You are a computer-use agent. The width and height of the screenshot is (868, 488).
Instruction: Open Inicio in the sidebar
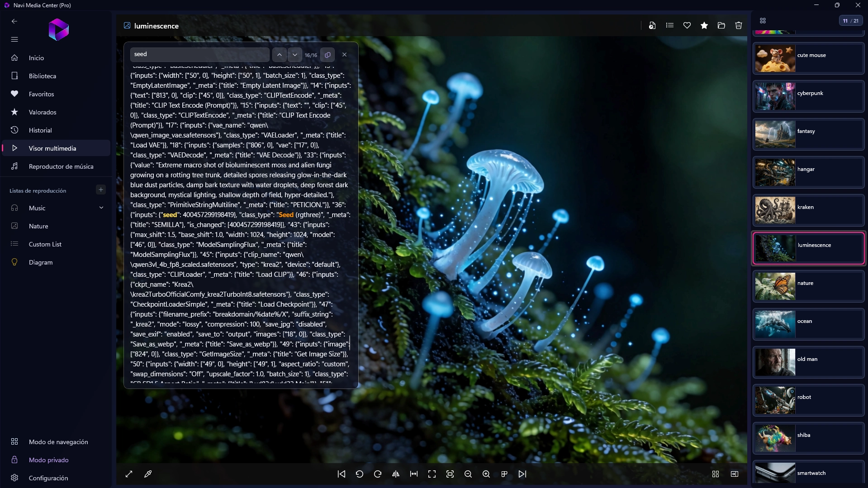(56, 58)
